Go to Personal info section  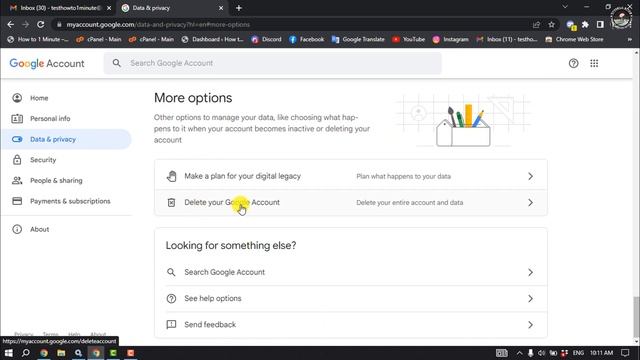[x=50, y=118]
